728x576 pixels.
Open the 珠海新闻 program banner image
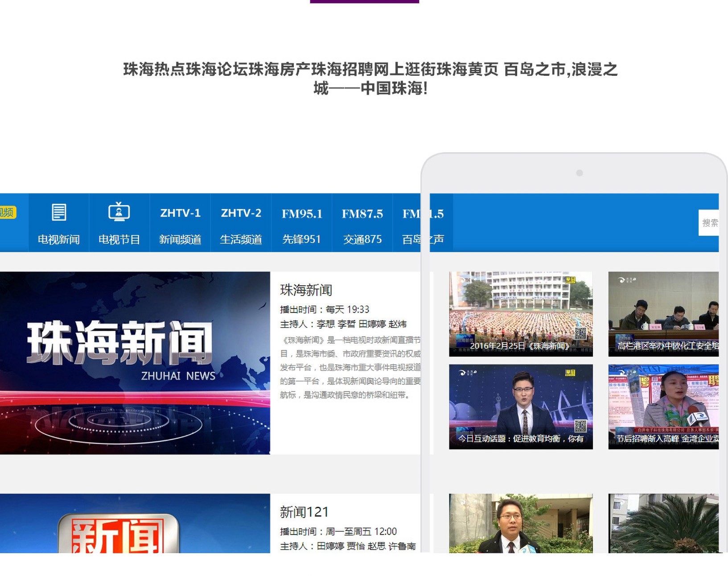tap(135, 363)
